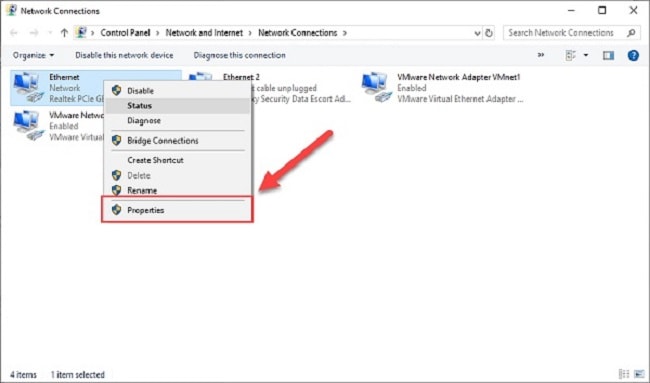Switch to details view icon in status bar
This screenshot has width=650, height=383.
coord(623,374)
